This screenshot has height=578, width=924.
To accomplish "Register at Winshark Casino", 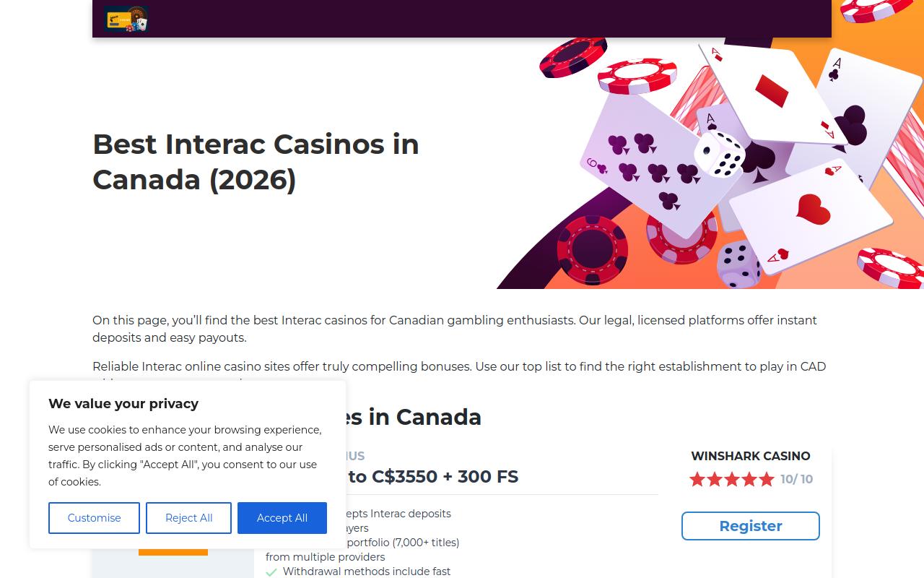I will [x=751, y=526].
